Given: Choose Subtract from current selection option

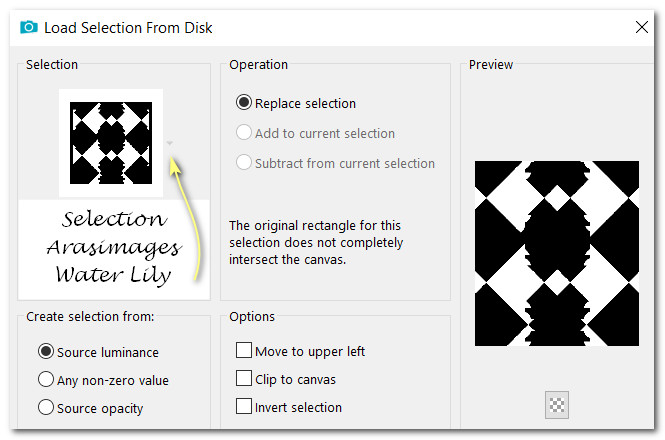Looking at the screenshot, I should (243, 163).
